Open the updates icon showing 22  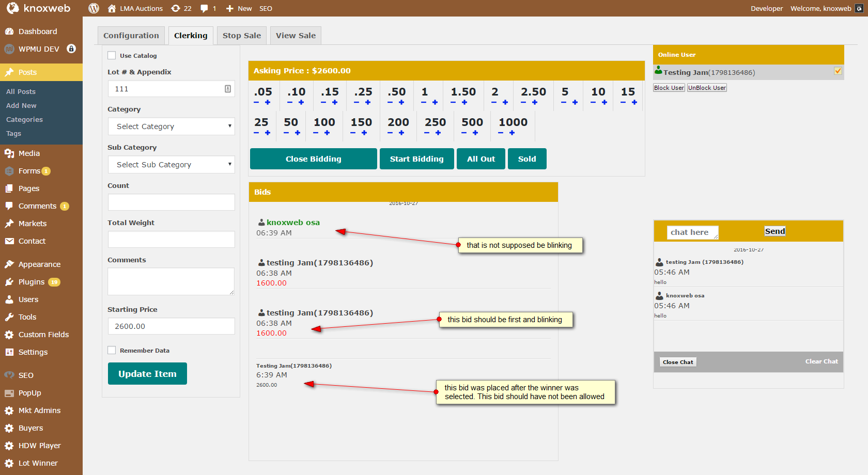click(181, 8)
